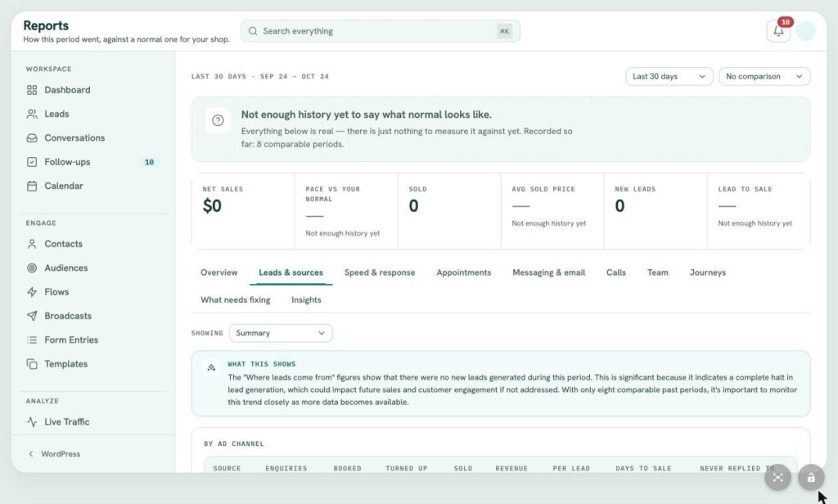Switch to the Insights tab
838x504 pixels.
point(306,299)
